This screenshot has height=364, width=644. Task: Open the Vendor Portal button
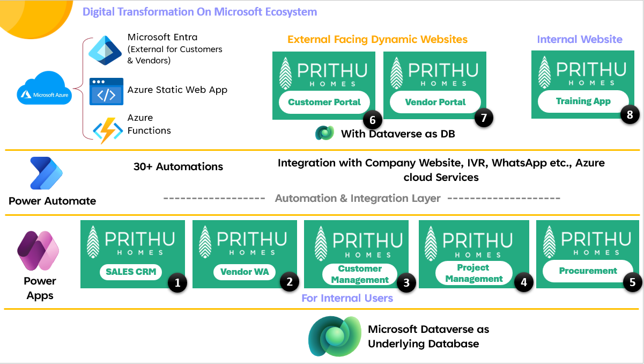(x=435, y=102)
